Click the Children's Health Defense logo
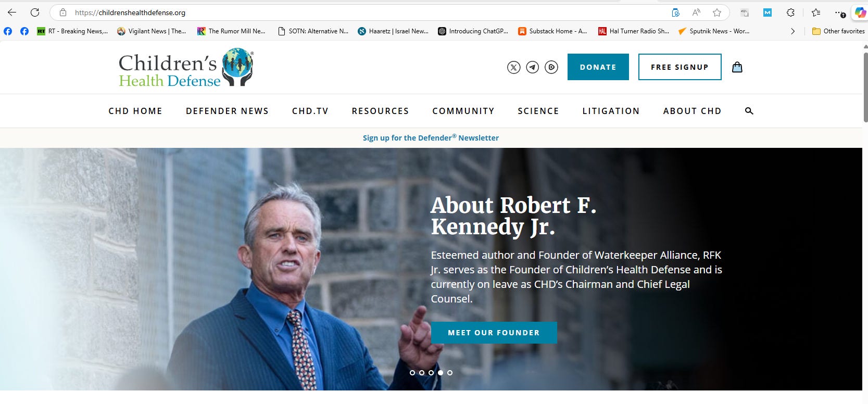Image resolution: width=868 pixels, height=404 pixels. (186, 67)
